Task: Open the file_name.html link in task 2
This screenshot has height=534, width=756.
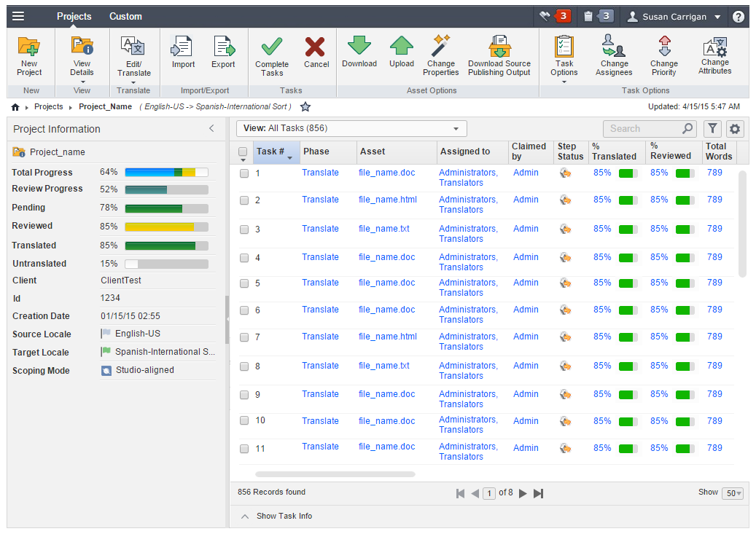Action: tap(387, 200)
